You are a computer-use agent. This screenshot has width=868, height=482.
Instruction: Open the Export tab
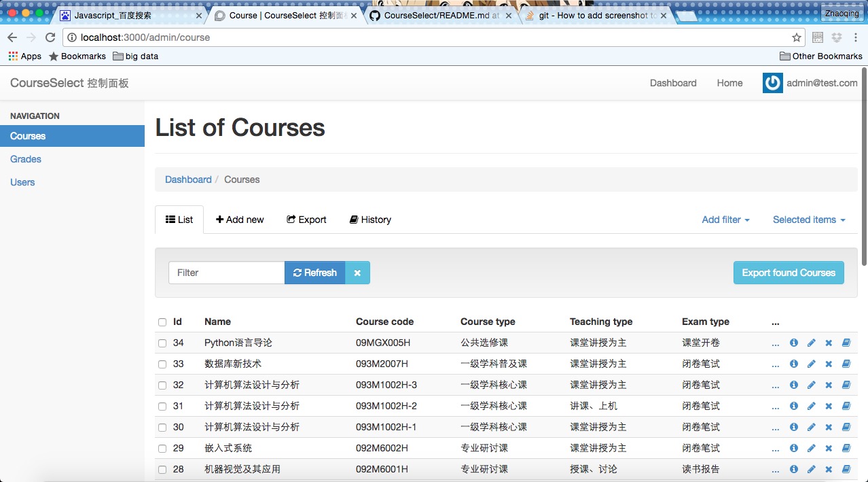point(306,220)
